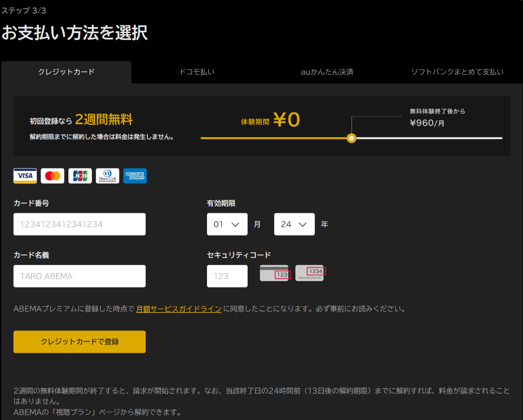Click the 4-digit security code card image
The width and height of the screenshot is (523, 420).
(310, 273)
